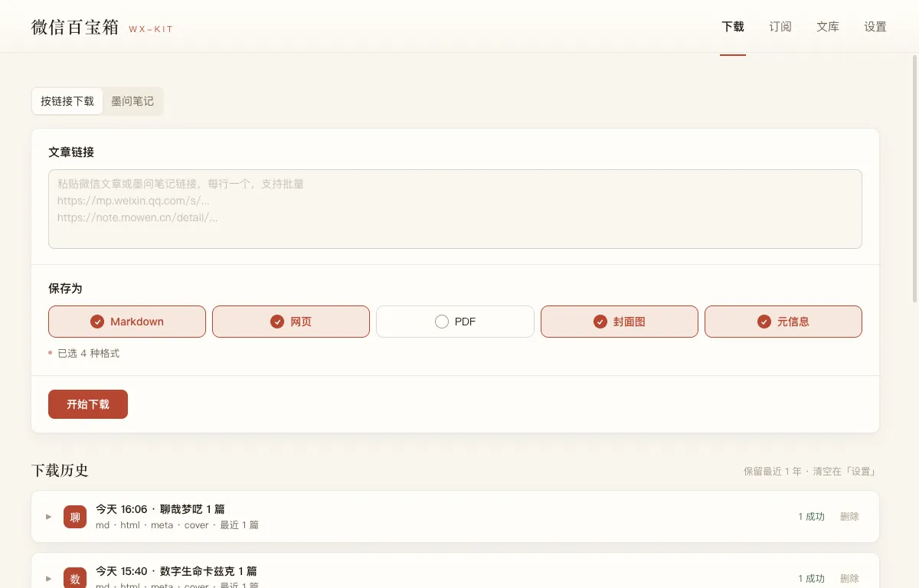Expand the 数字生命卡兹克 history entry

(49, 579)
